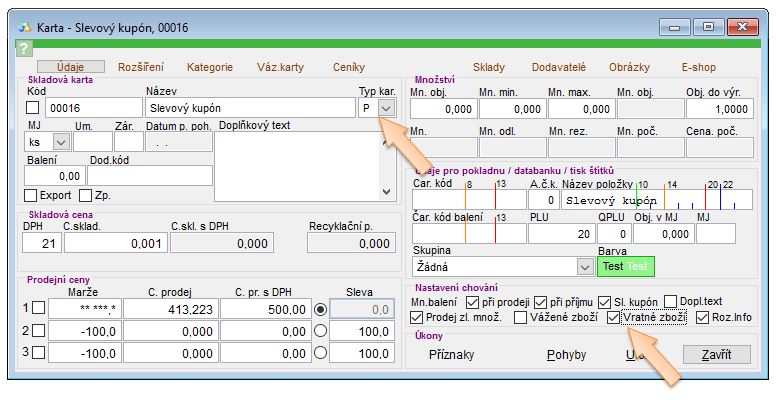This screenshot has height=400, width=777.
Task: Click the Příznaky action
Action: (x=451, y=355)
